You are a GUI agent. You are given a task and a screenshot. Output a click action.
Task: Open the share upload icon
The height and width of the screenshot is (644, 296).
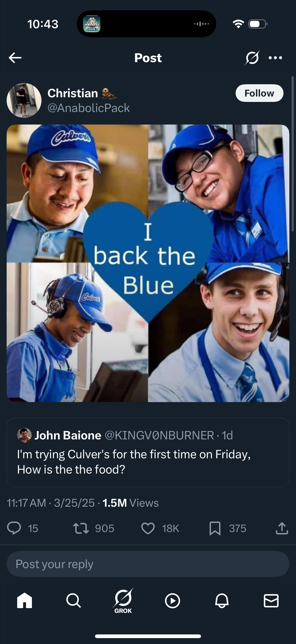click(x=282, y=528)
